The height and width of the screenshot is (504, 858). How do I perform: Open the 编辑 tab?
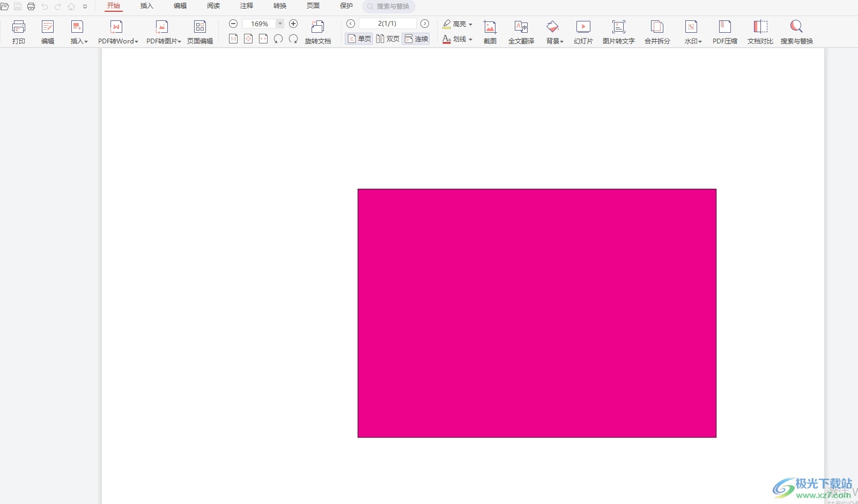click(x=180, y=6)
